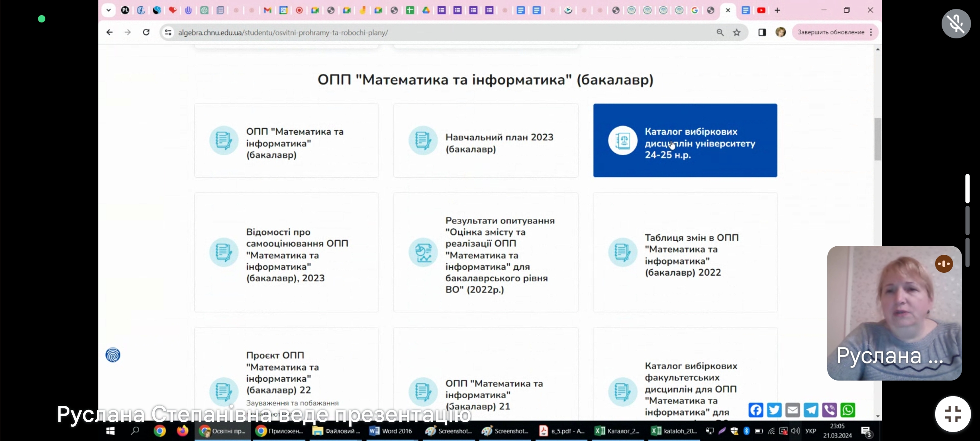
Task: Share the page on Facebook
Action: [756, 410]
